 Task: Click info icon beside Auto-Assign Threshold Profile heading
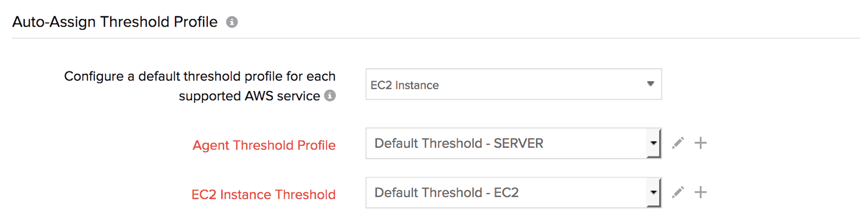point(232,22)
